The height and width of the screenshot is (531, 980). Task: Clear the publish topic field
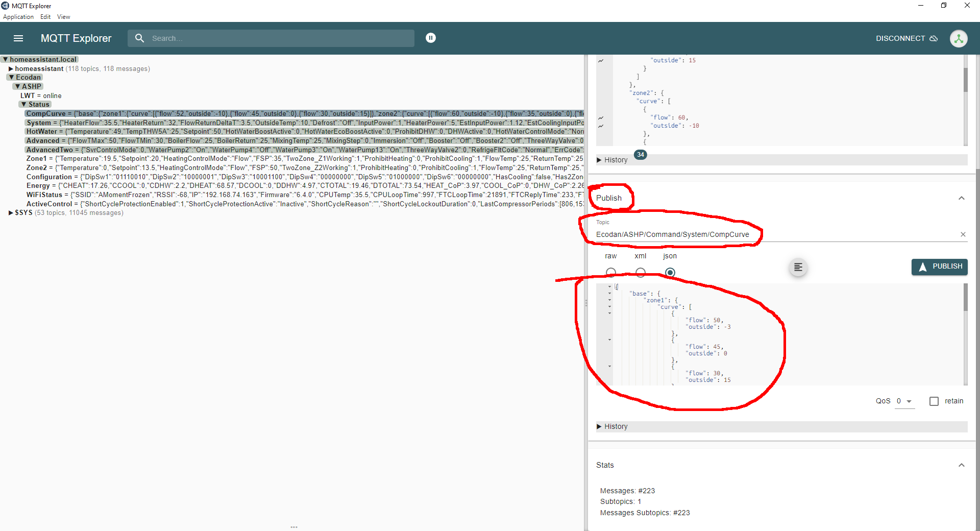(x=963, y=234)
